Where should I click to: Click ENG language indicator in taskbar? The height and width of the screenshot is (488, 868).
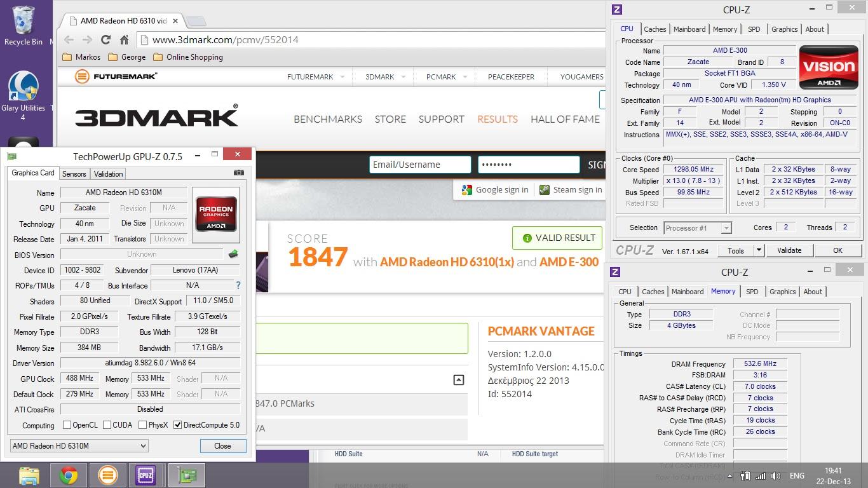pos(797,476)
